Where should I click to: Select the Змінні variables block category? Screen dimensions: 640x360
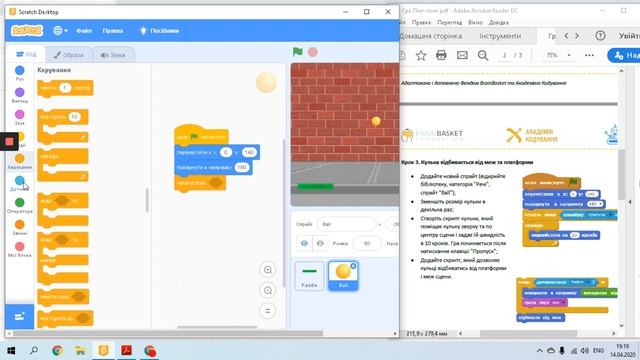pos(20,227)
